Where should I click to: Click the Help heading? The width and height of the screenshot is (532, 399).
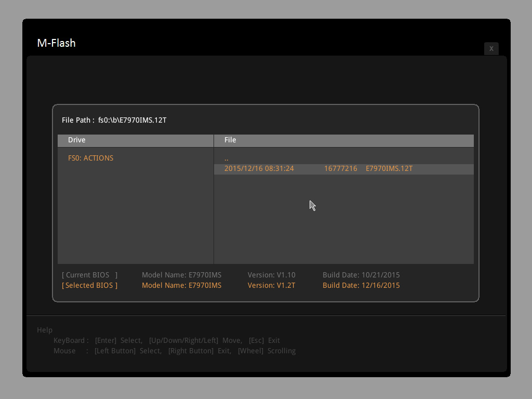pos(45,330)
